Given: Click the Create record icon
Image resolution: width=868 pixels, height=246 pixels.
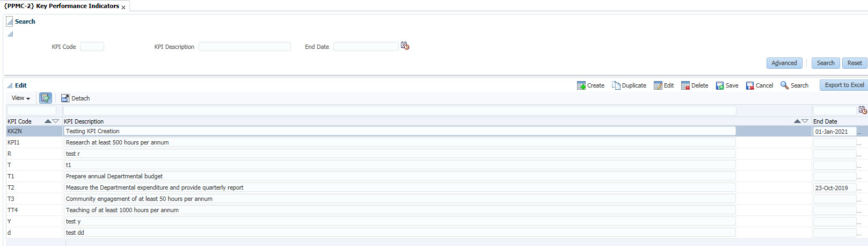Looking at the screenshot, I should (581, 85).
